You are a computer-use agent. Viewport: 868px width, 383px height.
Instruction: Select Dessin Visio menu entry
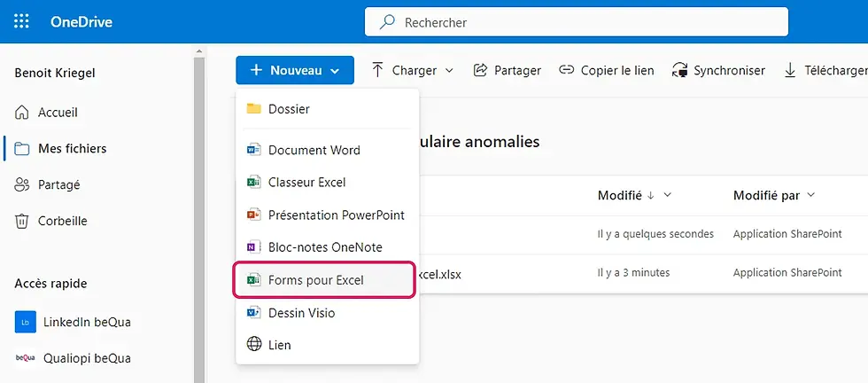pyautogui.click(x=327, y=313)
